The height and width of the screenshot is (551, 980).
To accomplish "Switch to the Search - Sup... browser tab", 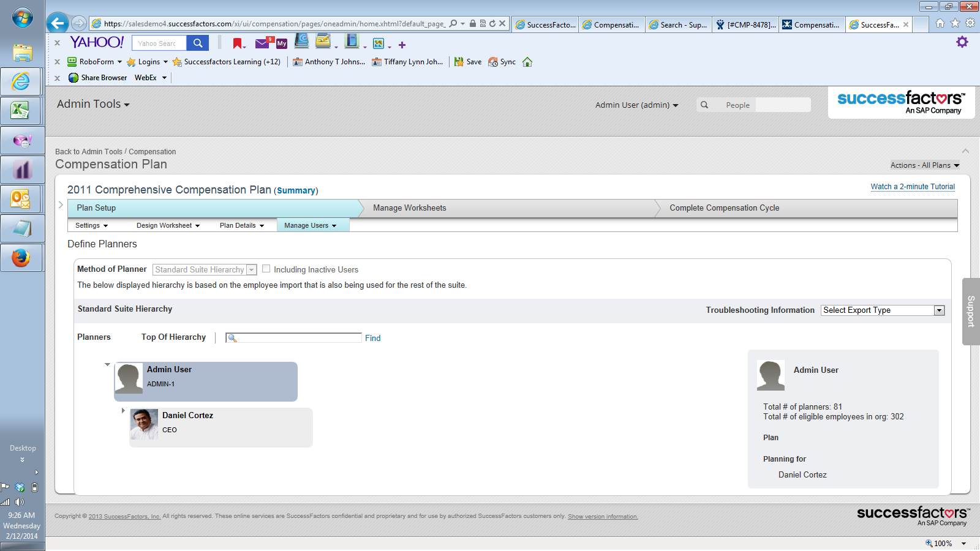I will pos(679,24).
